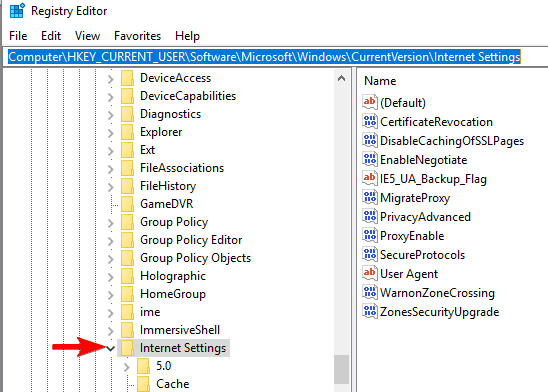Viewport: 548px width, 392px height.
Task: Open the File menu
Action: [18, 36]
